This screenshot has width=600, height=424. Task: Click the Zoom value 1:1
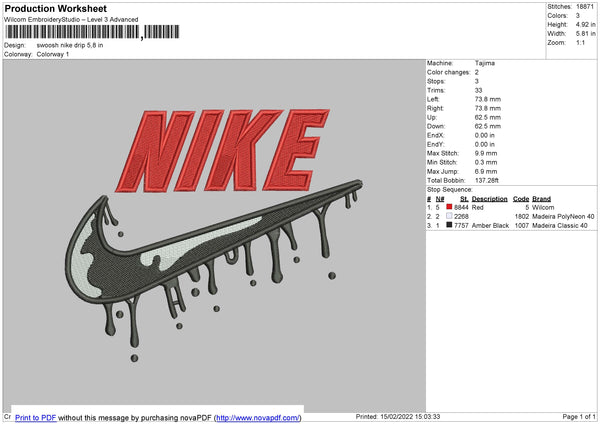(580, 42)
